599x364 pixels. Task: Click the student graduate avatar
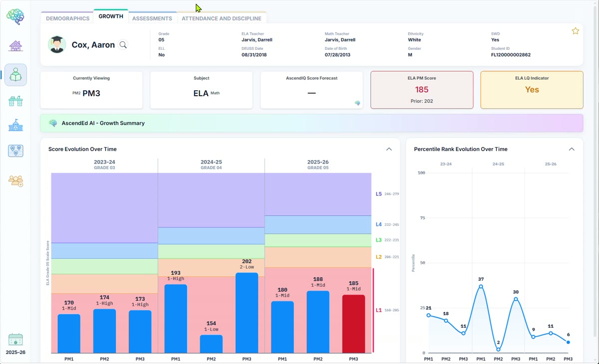point(57,44)
